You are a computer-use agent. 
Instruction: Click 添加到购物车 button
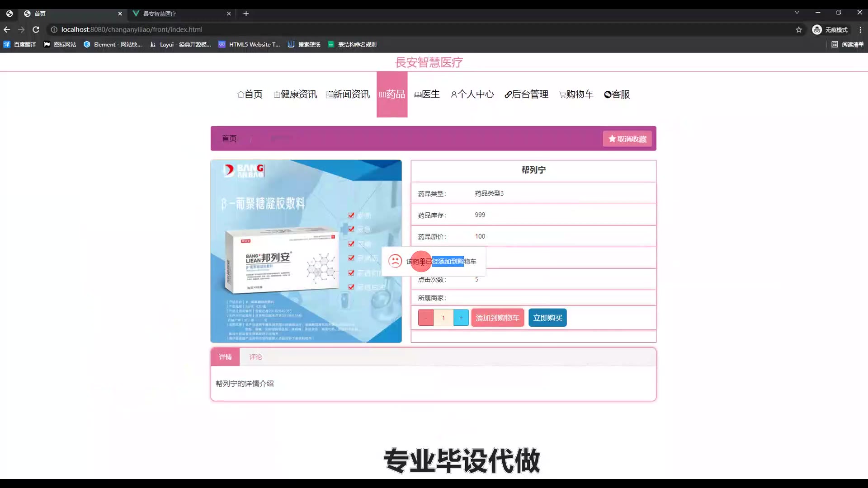(498, 318)
